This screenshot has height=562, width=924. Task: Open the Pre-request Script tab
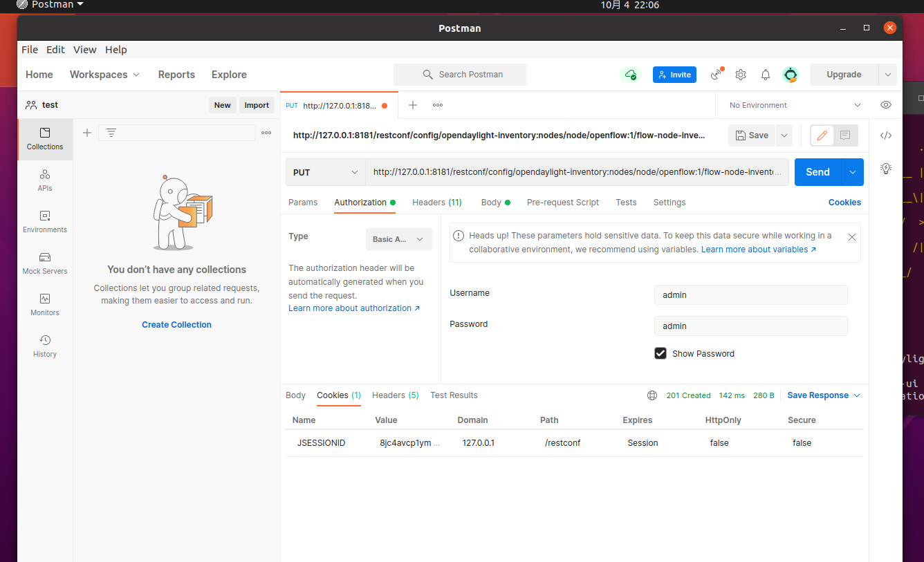(563, 203)
